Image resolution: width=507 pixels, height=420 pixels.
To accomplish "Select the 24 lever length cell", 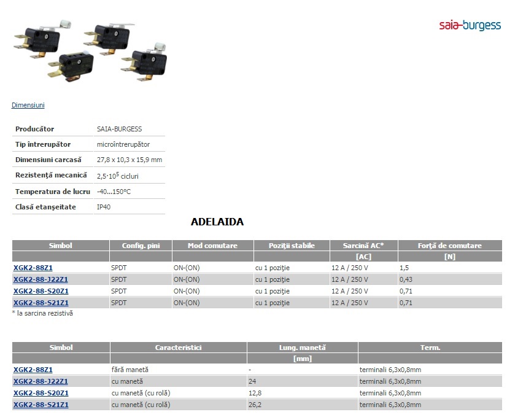I will tap(303, 381).
